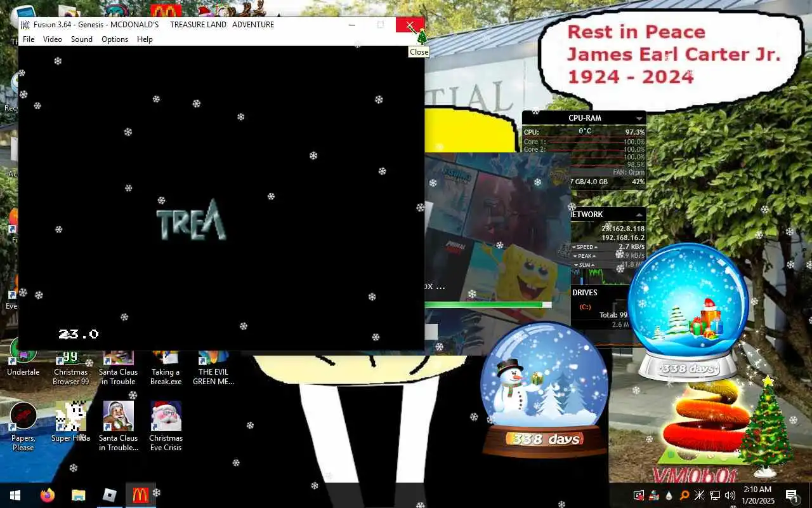Click the (C:) drive label in Drives gadget

pyautogui.click(x=585, y=307)
